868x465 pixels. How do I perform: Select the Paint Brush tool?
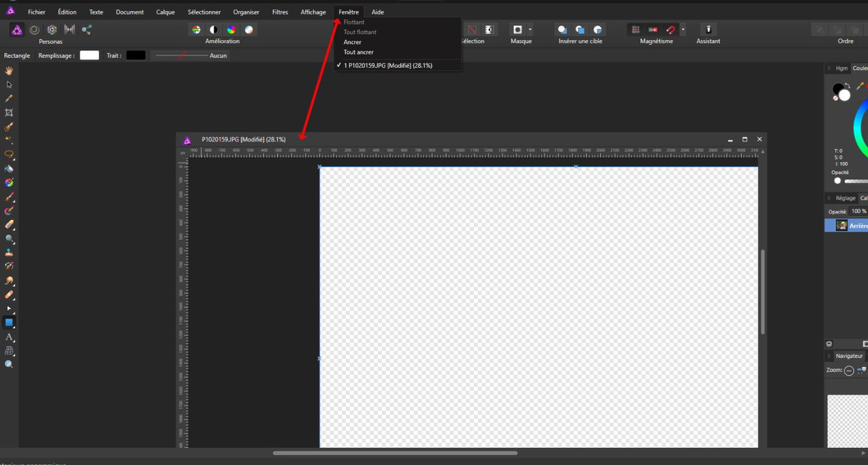point(9,197)
